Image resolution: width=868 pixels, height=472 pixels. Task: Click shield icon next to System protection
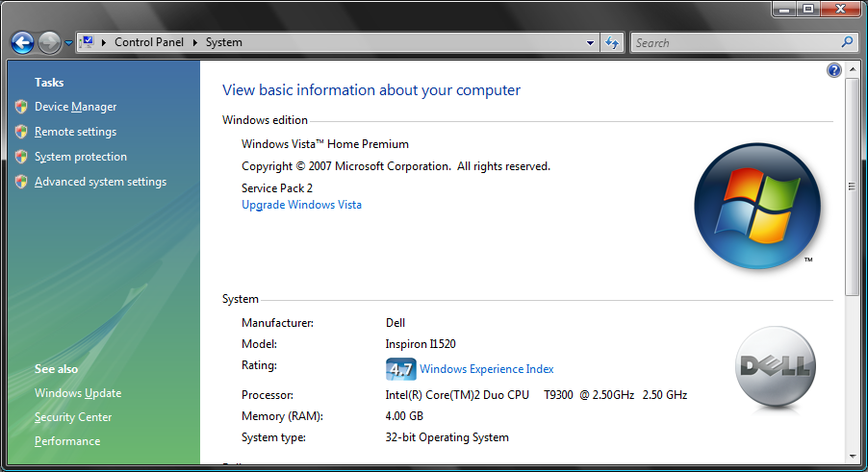click(21, 157)
